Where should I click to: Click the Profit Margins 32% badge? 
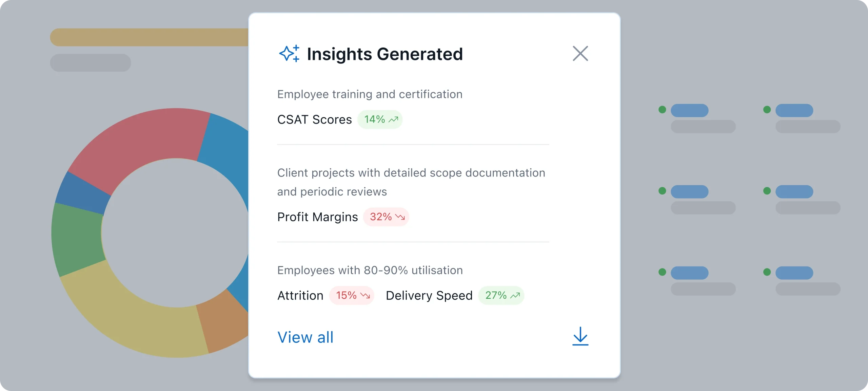click(386, 217)
